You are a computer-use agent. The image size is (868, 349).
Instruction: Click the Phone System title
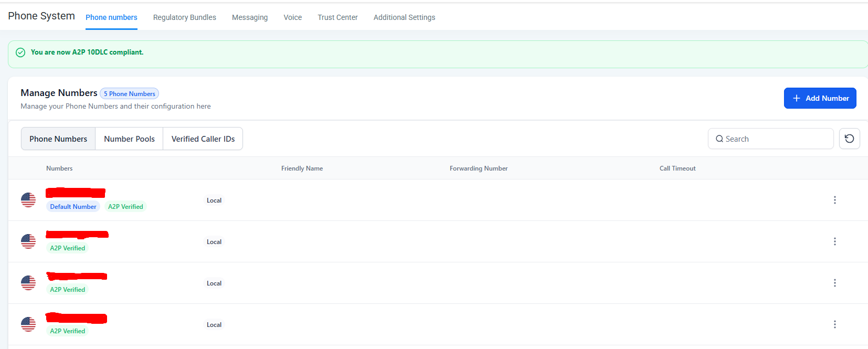[x=41, y=16]
